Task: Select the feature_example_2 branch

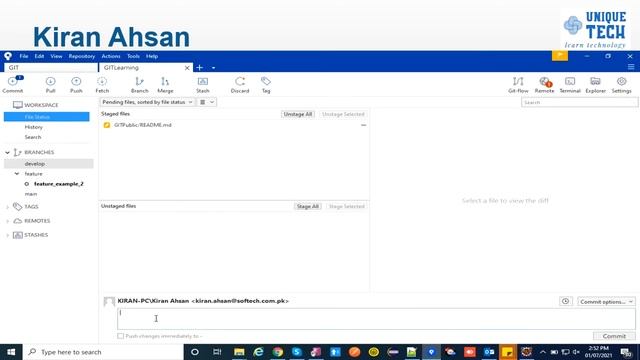Action: 59,184
